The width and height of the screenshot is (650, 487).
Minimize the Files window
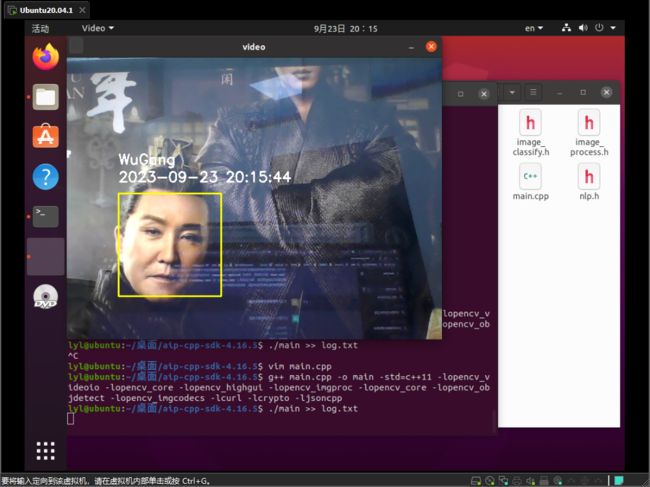560,92
